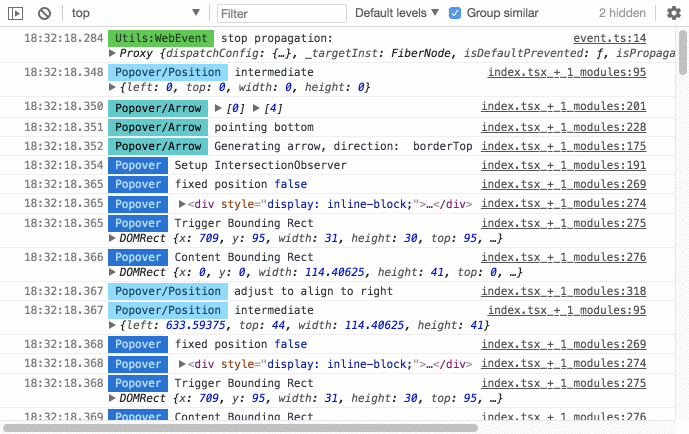Click 'Generating arrow, direction:' message
Screen dimensions: 689x434
point(306,146)
